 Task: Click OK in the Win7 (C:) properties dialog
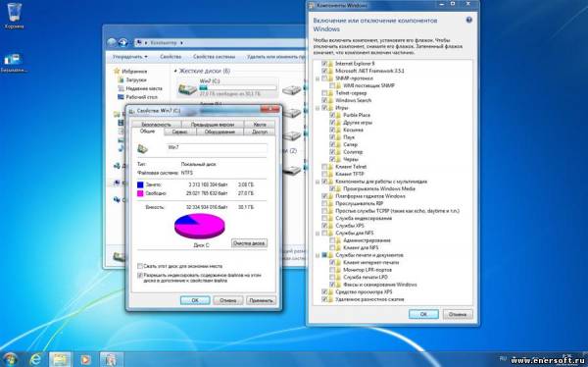tap(195, 300)
